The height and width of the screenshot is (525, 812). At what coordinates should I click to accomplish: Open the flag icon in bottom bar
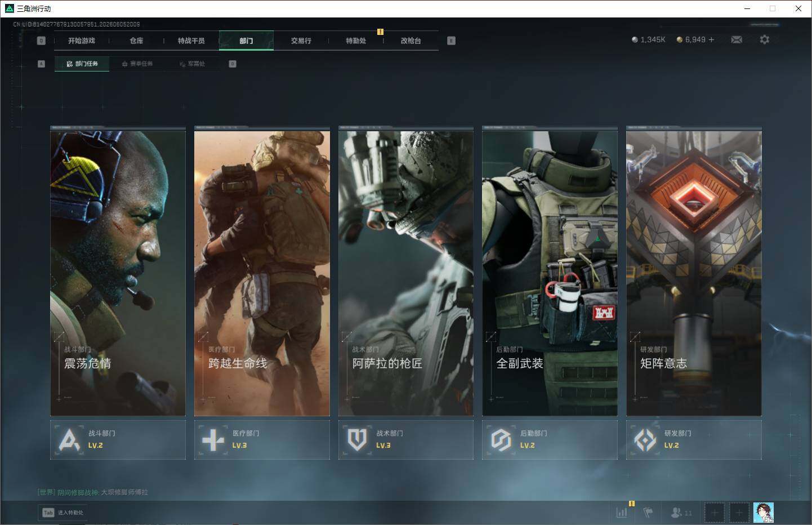(x=648, y=513)
